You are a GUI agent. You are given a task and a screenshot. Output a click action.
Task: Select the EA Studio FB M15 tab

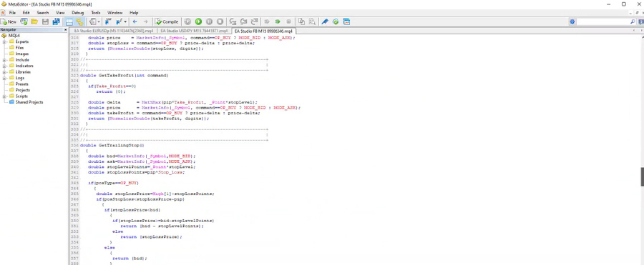(263, 31)
